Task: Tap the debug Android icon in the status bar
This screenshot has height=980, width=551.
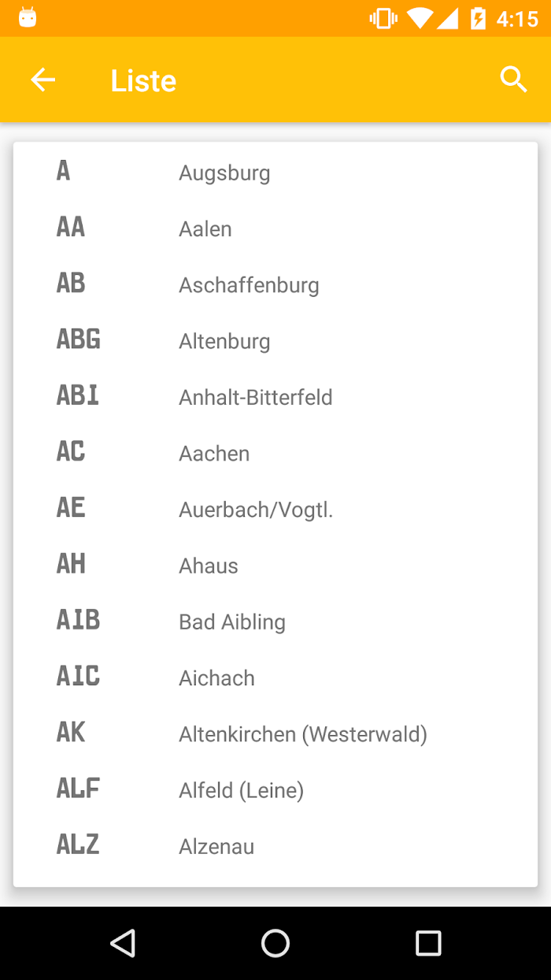Action: (x=28, y=17)
